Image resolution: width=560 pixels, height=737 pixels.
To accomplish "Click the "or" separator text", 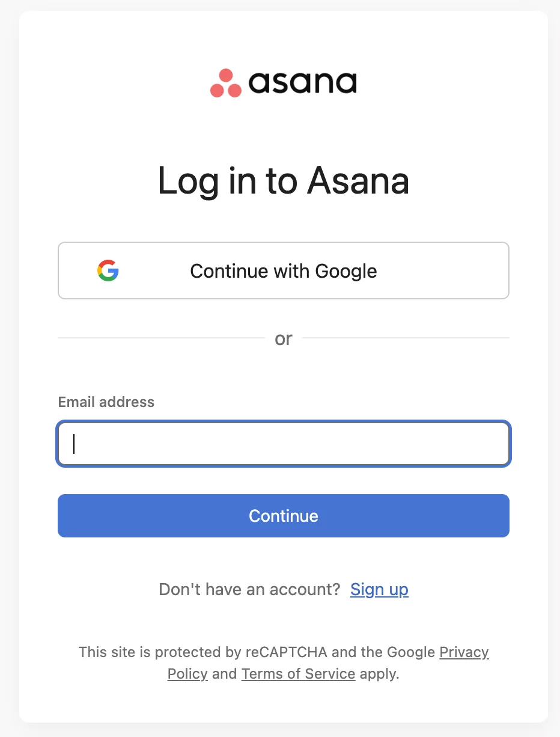I will 284,339.
